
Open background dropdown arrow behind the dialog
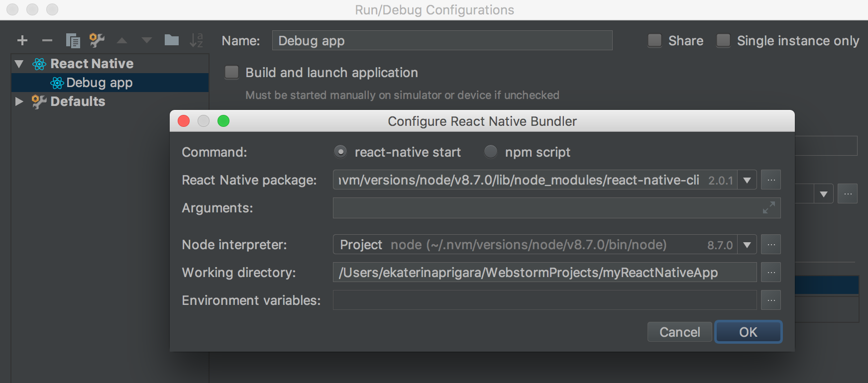[824, 194]
